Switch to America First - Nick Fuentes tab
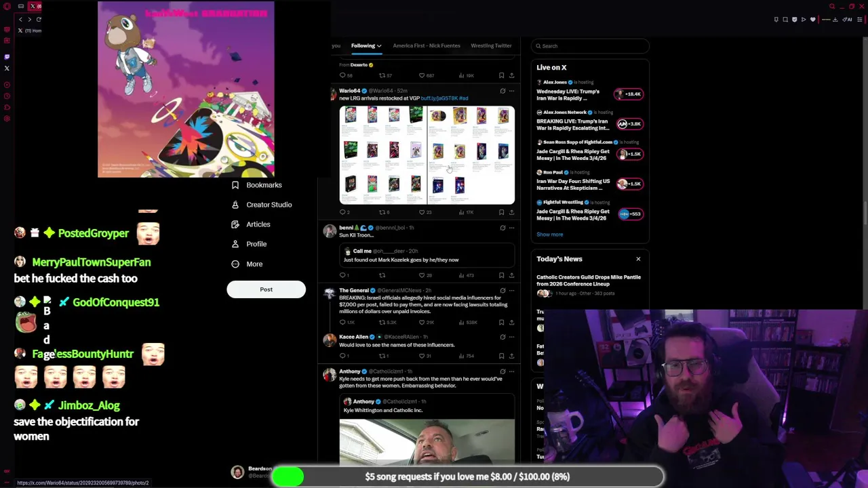This screenshot has height=488, width=868. coord(427,45)
